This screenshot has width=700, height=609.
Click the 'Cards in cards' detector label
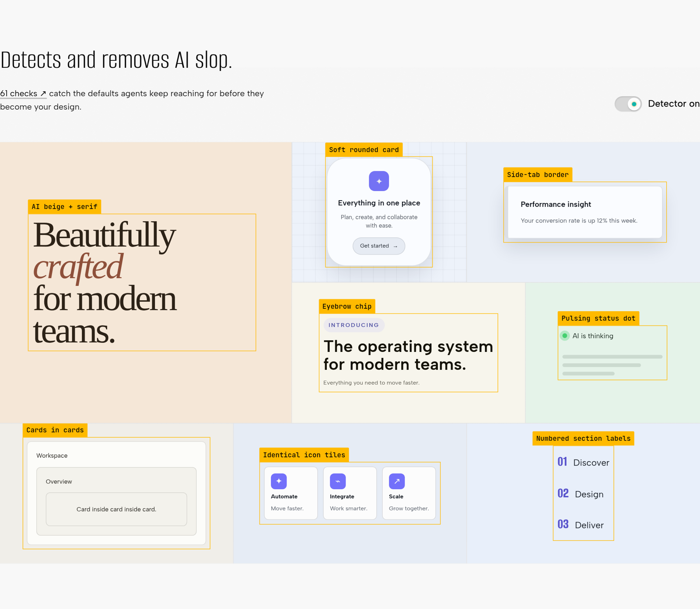(55, 430)
